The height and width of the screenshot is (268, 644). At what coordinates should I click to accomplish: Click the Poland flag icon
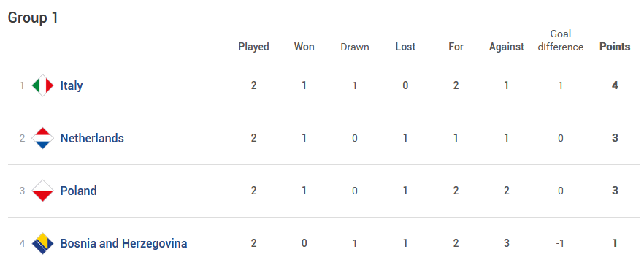point(42,191)
